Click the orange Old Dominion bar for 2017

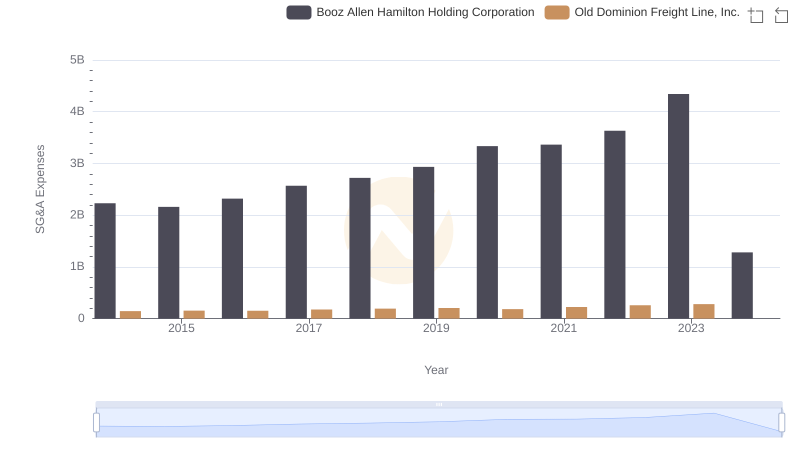point(321,314)
